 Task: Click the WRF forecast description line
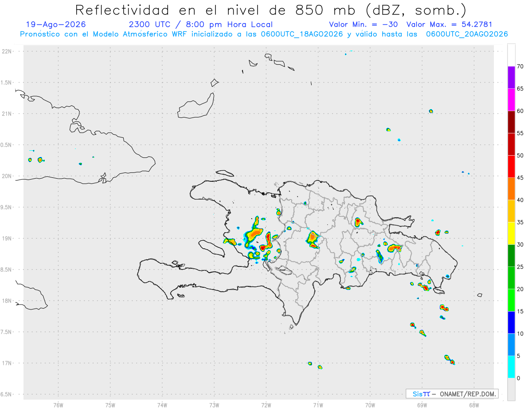264,34
